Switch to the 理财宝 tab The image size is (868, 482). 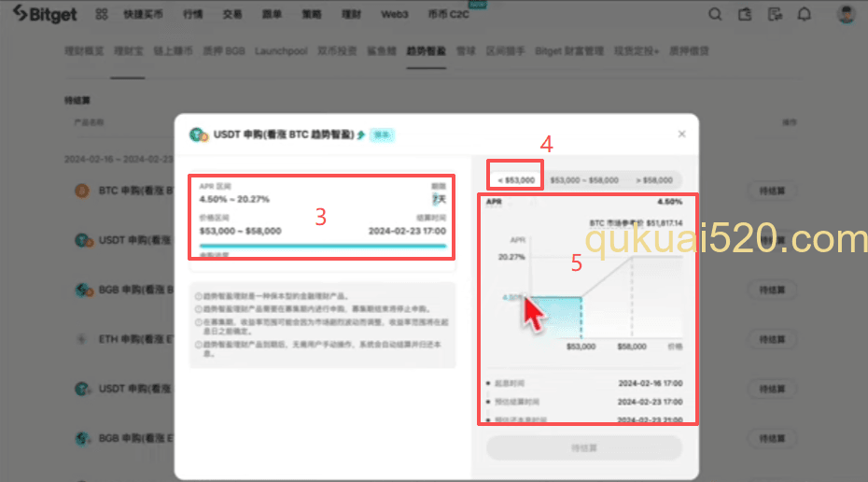pos(129,51)
